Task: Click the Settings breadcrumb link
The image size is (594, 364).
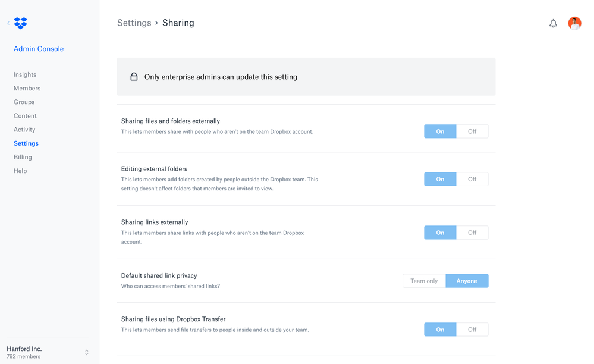Action: tap(134, 23)
